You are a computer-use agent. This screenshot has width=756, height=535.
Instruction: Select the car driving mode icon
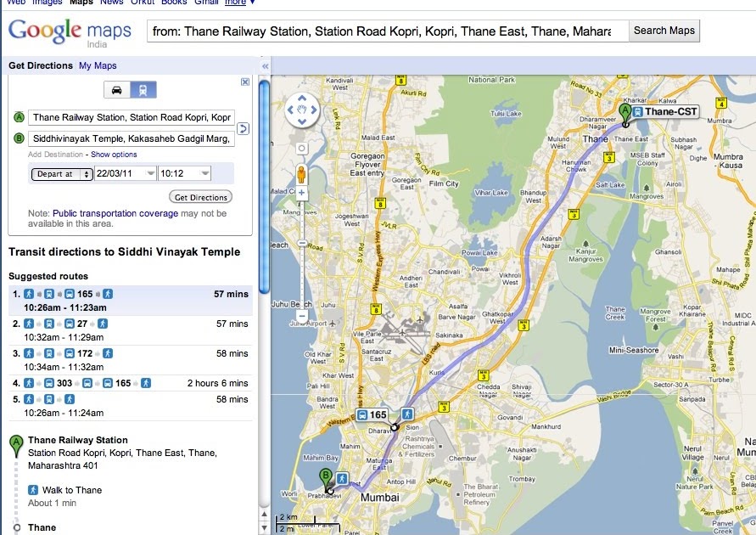coord(117,90)
